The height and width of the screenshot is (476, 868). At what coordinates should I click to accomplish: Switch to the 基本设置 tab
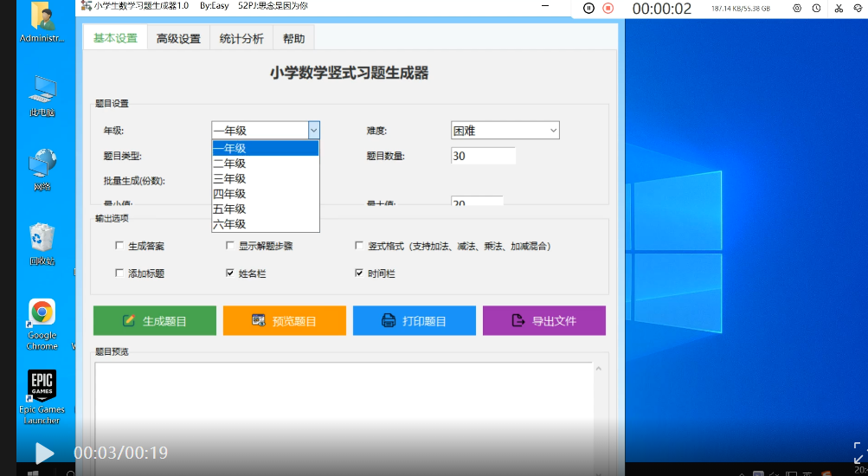click(115, 37)
